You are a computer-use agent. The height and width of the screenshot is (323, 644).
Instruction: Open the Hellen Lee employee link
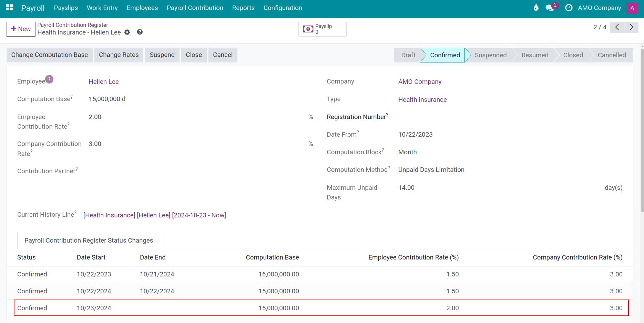pyautogui.click(x=103, y=81)
